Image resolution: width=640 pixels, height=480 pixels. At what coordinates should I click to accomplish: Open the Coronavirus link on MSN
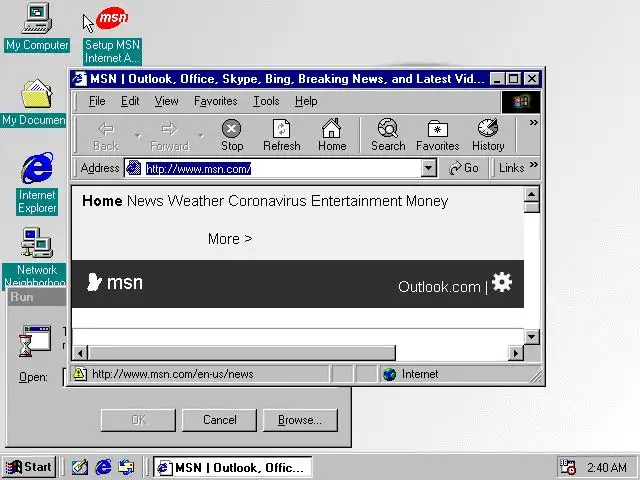coord(267,201)
